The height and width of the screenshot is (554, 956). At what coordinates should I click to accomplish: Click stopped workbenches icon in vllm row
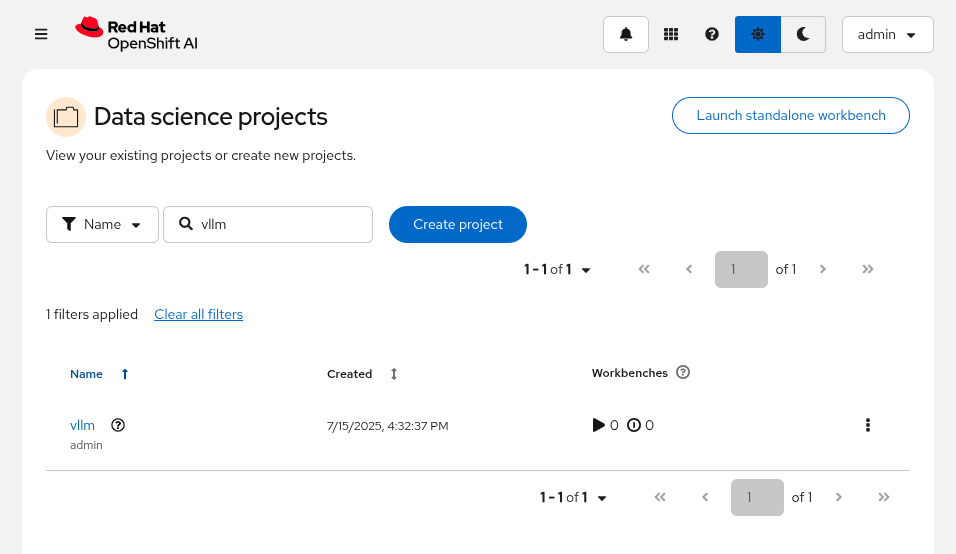tap(634, 425)
